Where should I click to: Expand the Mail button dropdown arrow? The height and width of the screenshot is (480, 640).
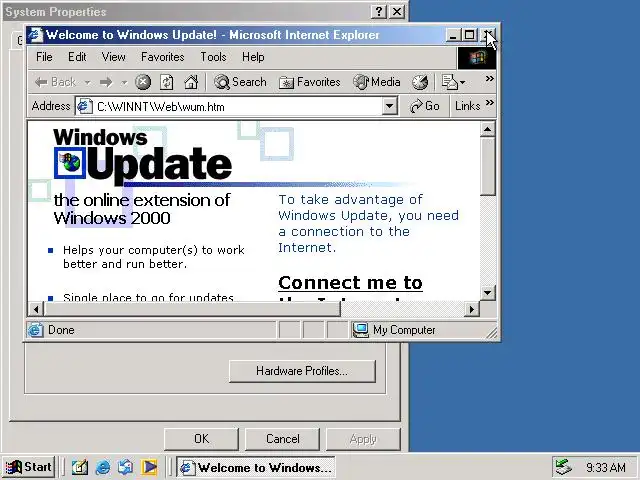coord(462,83)
